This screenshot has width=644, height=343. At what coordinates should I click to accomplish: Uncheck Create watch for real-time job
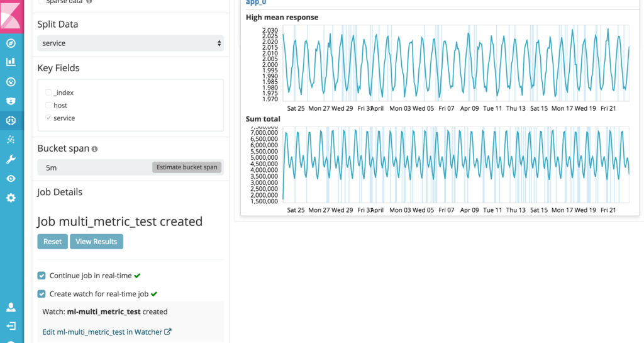click(42, 294)
